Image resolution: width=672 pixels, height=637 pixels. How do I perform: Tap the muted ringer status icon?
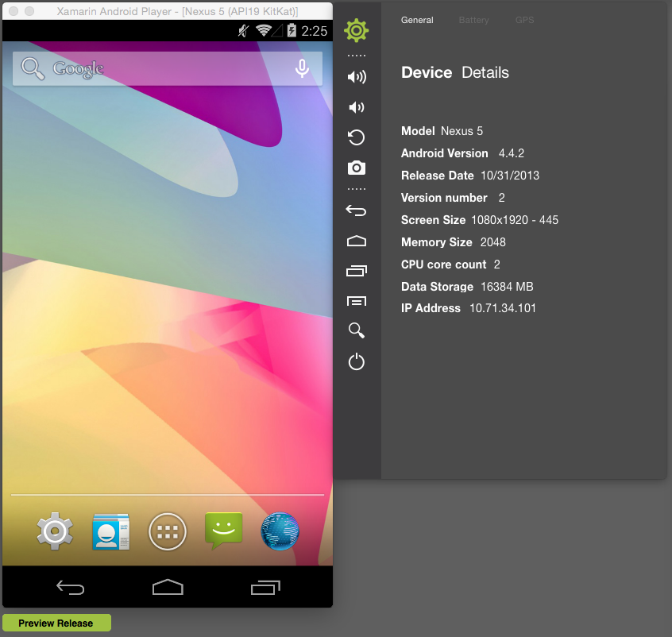243,30
